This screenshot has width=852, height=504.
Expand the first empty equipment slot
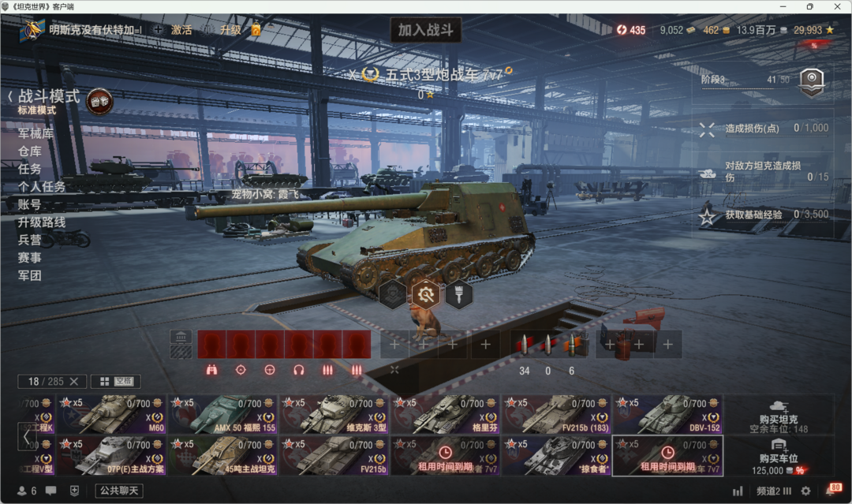pyautogui.click(x=395, y=345)
